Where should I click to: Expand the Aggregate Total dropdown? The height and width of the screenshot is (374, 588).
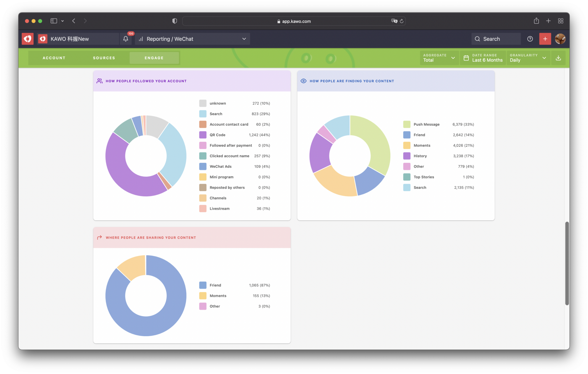(439, 58)
